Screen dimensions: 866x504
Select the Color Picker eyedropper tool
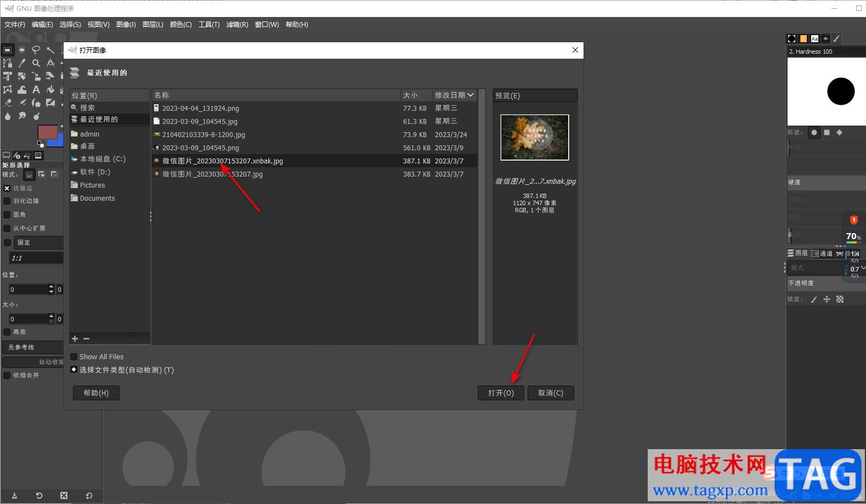22,63
